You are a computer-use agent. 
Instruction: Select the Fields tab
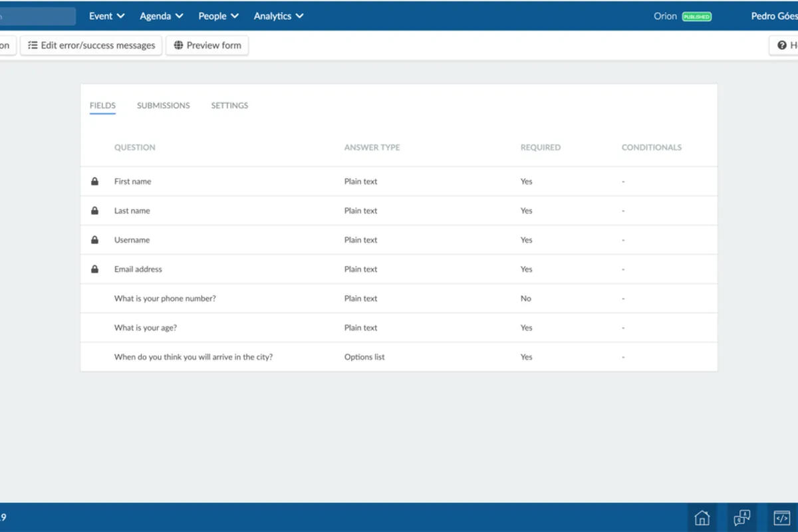(102, 105)
